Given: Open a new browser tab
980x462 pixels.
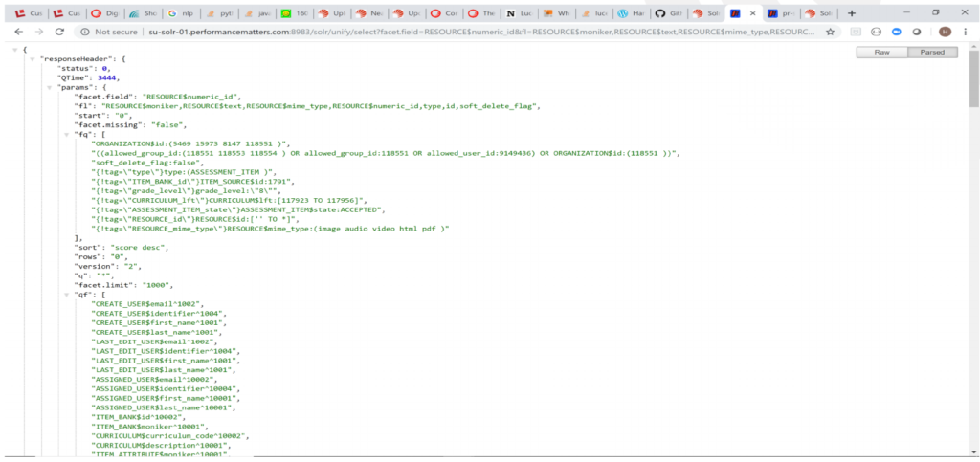Looking at the screenshot, I should pyautogui.click(x=852, y=13).
